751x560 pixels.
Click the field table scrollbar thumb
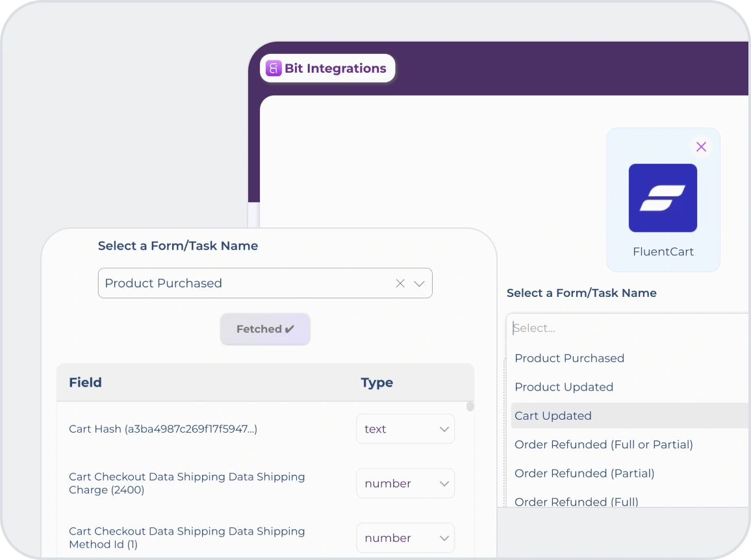coord(470,407)
